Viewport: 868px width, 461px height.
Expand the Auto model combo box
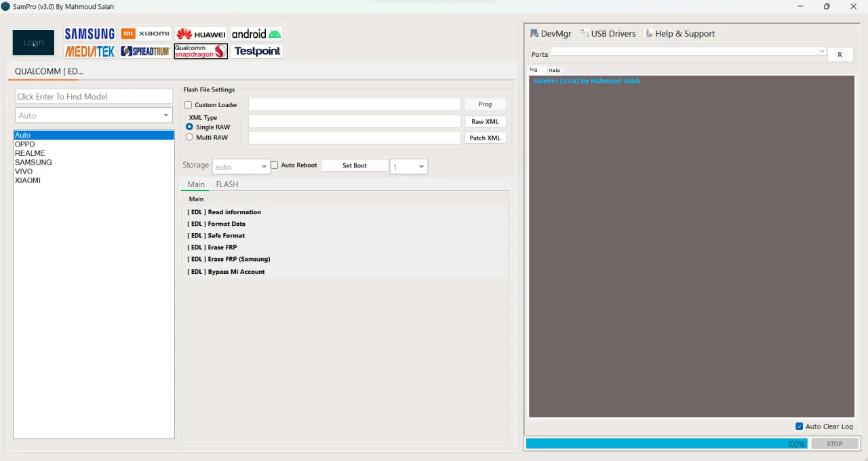coord(94,115)
